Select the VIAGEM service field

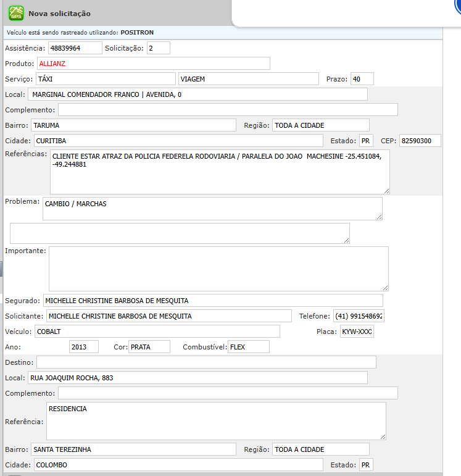coord(249,79)
